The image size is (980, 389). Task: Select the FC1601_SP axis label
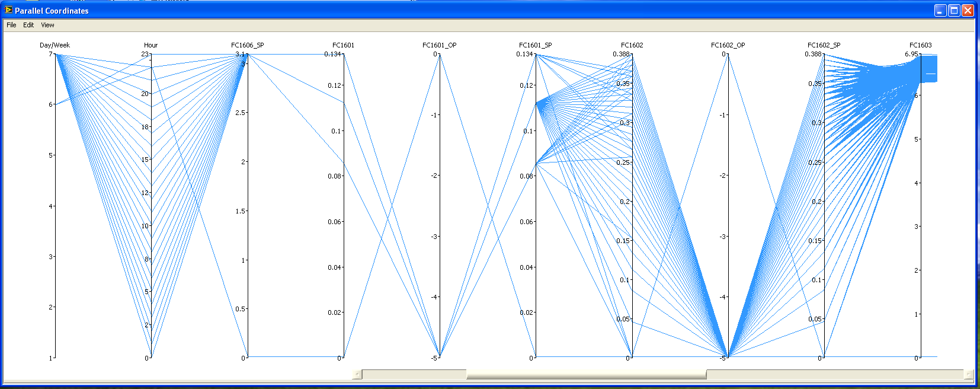pos(535,45)
